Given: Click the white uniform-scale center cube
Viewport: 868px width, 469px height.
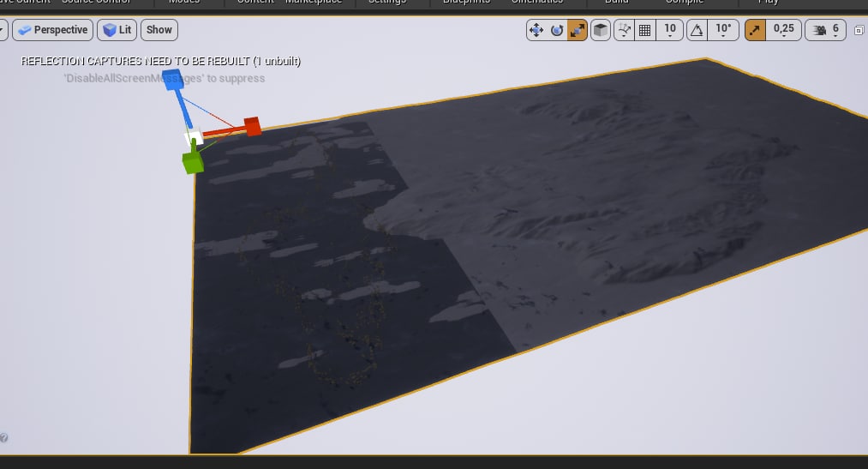Looking at the screenshot, I should pos(194,136).
